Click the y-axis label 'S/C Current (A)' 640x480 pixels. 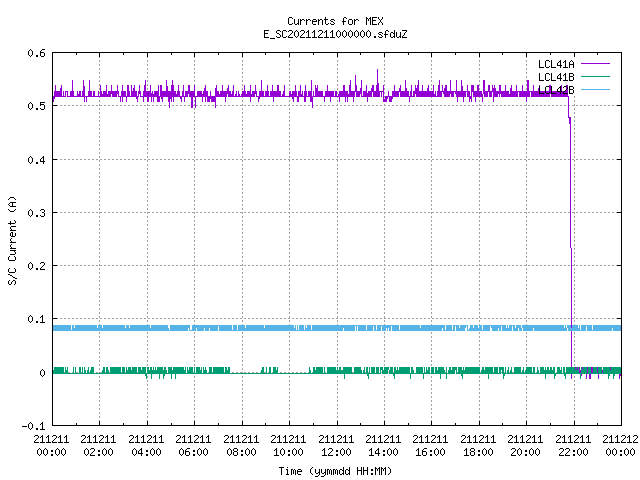pyautogui.click(x=12, y=241)
